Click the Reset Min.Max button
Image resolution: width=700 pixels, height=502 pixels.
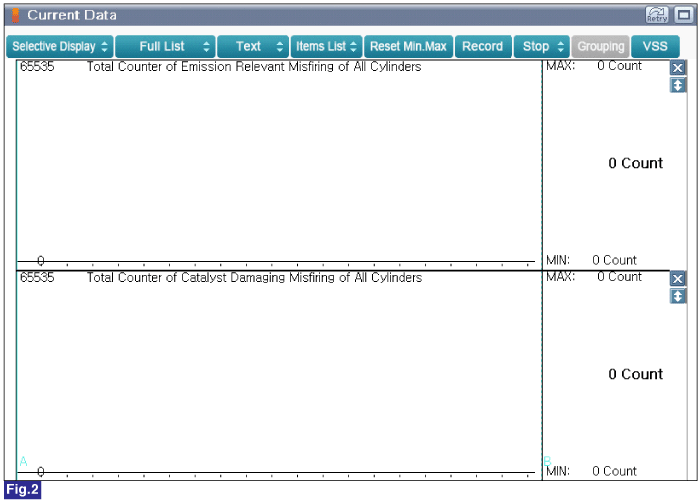tap(408, 46)
